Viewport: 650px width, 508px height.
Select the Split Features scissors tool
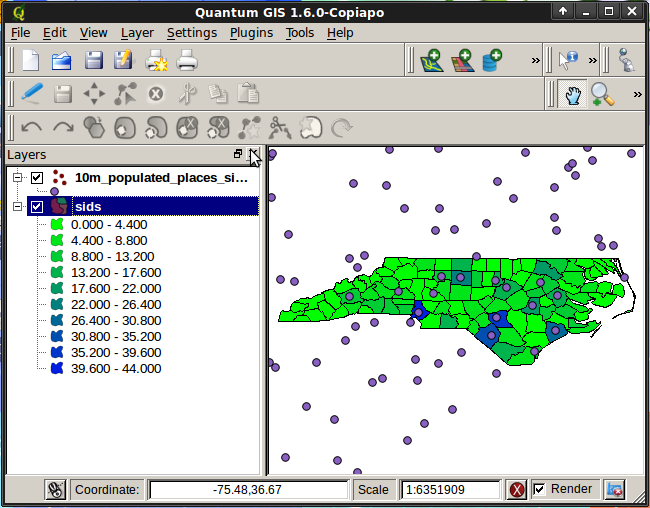click(x=280, y=127)
